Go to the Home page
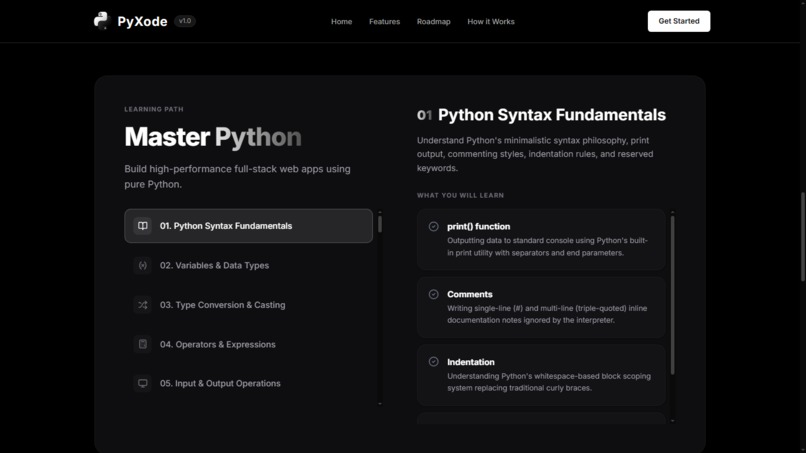The image size is (806, 453). [x=341, y=22]
